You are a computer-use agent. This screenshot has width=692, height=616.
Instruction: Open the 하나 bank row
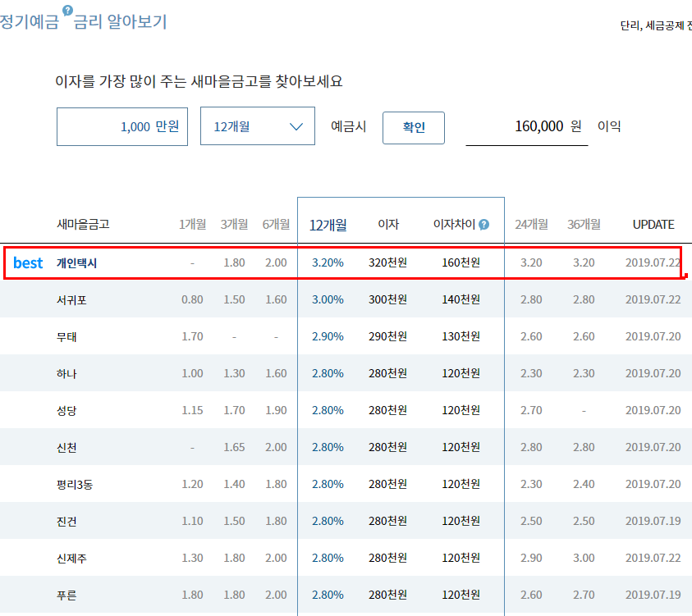point(346,373)
